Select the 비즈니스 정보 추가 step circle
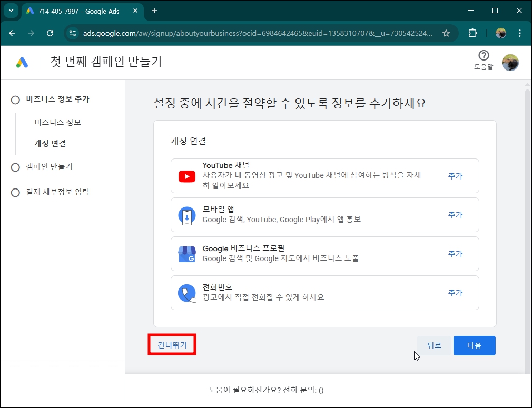The height and width of the screenshot is (408, 532). (15, 99)
